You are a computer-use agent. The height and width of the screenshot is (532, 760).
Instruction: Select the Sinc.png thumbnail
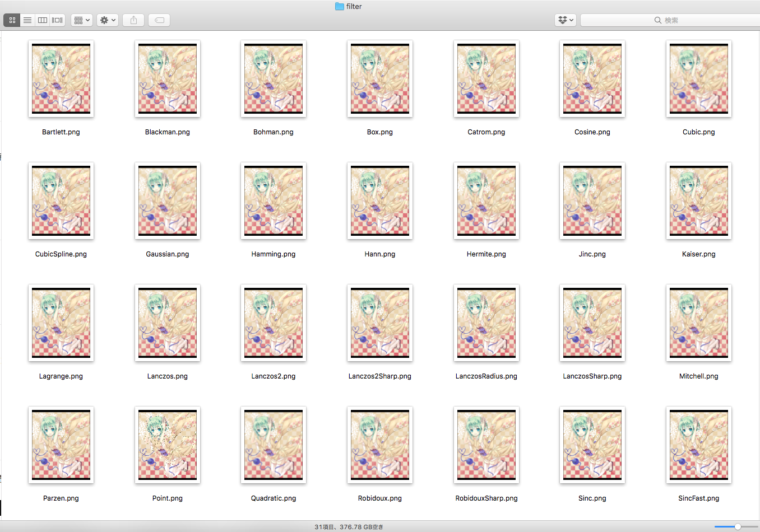click(592, 445)
